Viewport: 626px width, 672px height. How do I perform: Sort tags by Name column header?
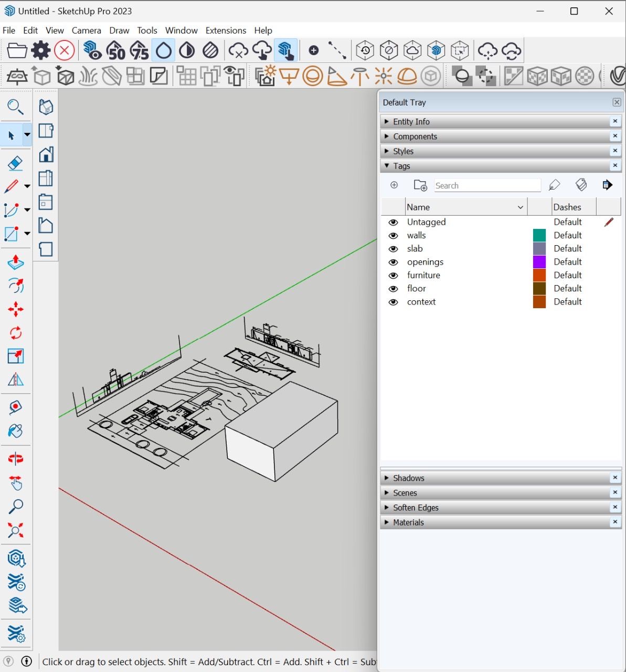pos(466,207)
